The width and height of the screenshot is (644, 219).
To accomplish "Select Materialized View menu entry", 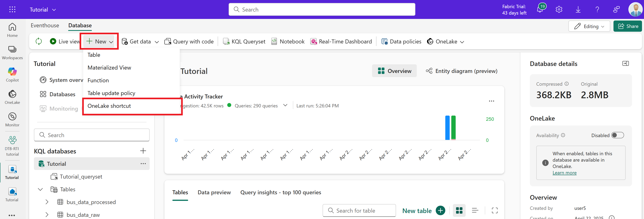I will (131, 68).
